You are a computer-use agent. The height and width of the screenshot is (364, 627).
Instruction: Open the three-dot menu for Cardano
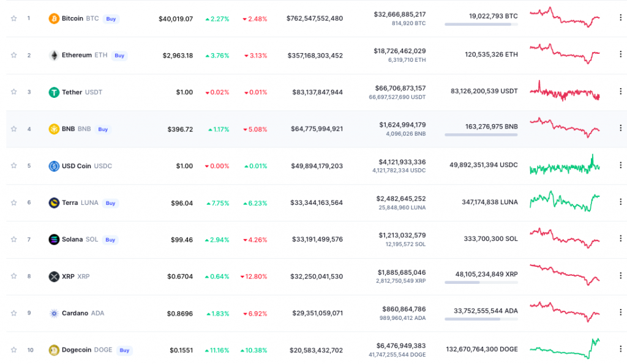620,312
